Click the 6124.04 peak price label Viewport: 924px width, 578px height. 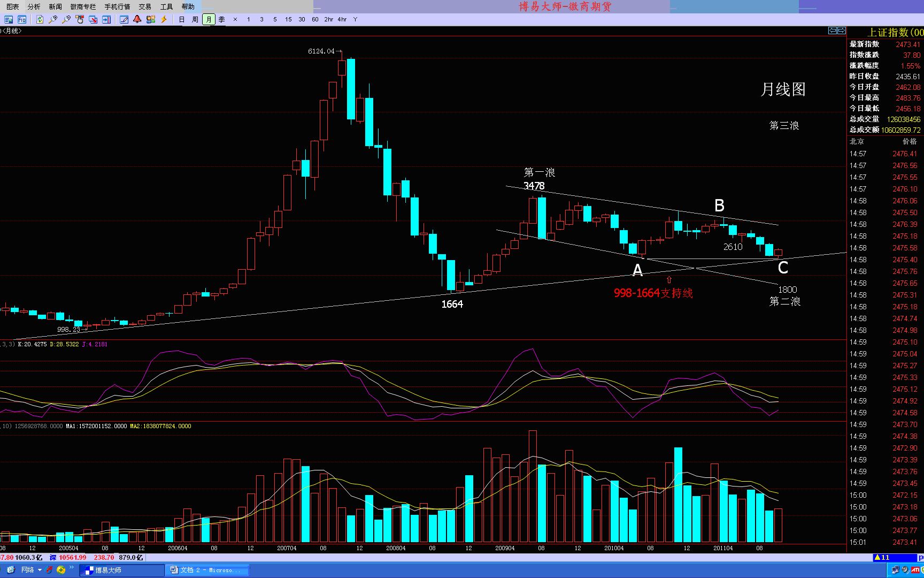point(321,51)
